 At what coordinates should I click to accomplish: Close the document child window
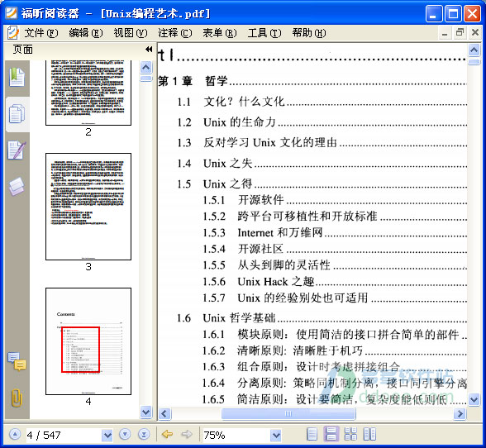(474, 33)
